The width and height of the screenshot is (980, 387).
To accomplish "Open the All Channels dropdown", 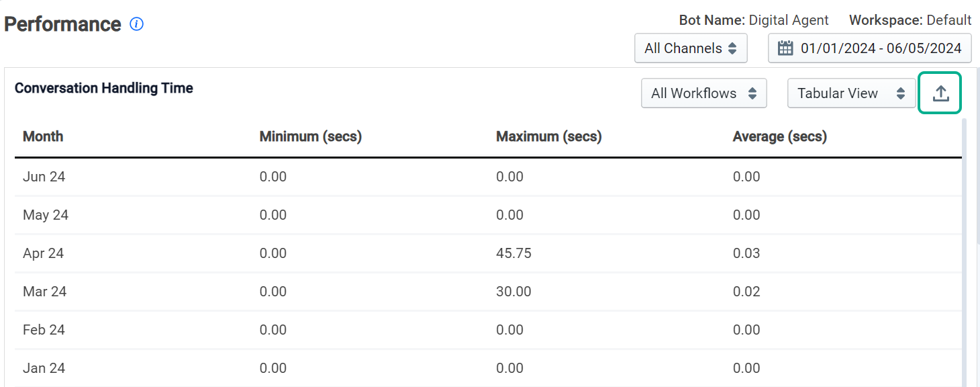I will coord(691,48).
